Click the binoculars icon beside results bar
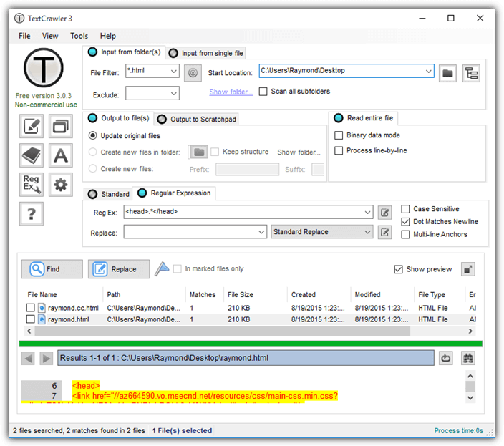504x446 pixels. [x=468, y=358]
